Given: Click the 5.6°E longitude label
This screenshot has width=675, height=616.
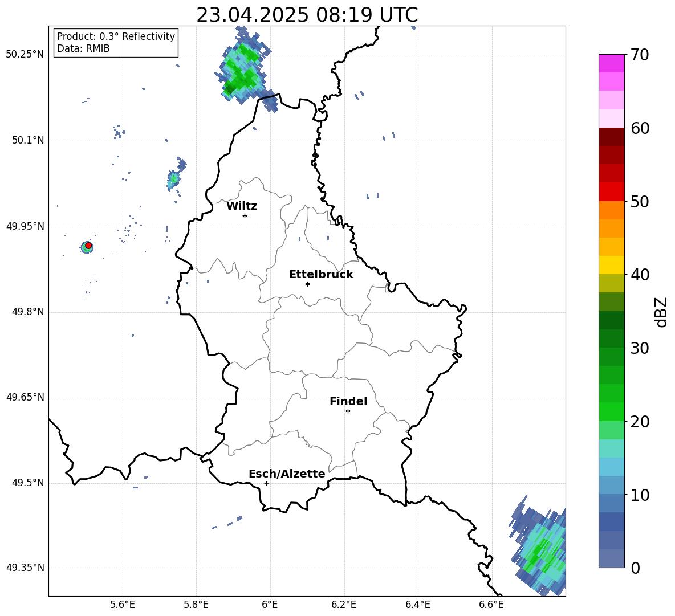Looking at the screenshot, I should coord(123,605).
